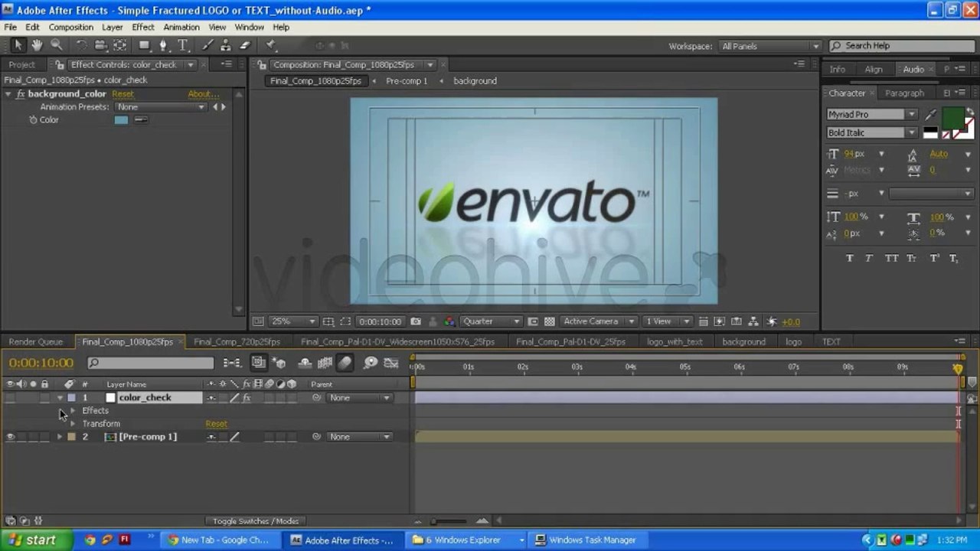Click the green fill color swatch
Image resolution: width=980 pixels, height=551 pixels.
(952, 118)
